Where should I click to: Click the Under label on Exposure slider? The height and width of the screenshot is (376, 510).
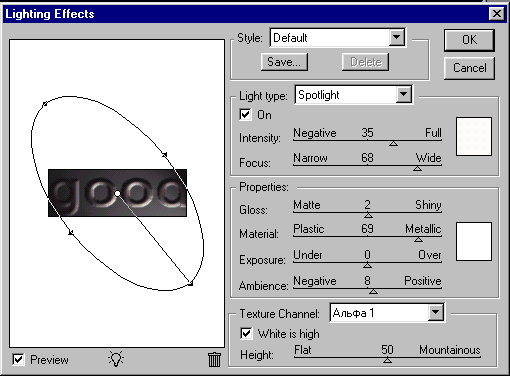point(308,255)
